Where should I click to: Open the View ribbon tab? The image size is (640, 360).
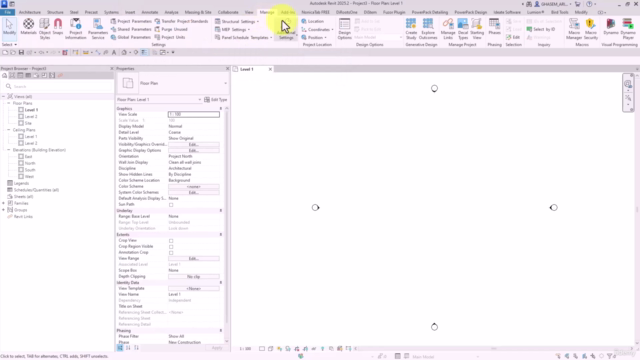pyautogui.click(x=249, y=12)
